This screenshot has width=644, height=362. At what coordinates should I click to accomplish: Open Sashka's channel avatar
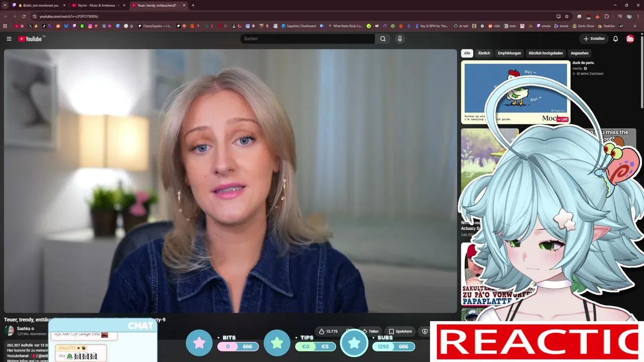[9, 330]
